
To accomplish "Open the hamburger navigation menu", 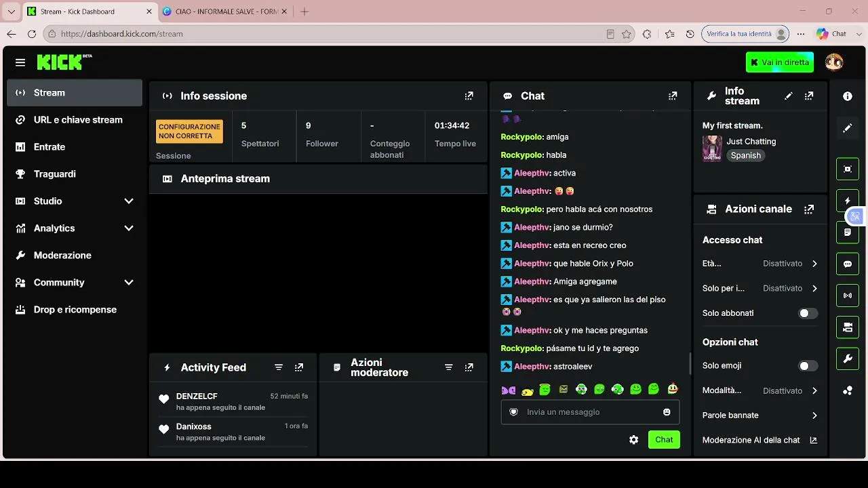I will (20, 62).
